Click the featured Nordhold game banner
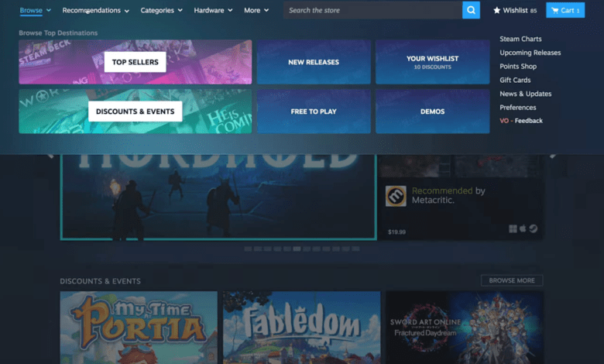The width and height of the screenshot is (604, 364). coord(218,197)
